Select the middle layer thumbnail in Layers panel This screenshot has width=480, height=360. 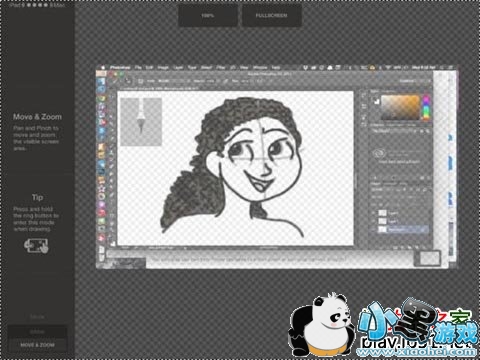tap(382, 221)
